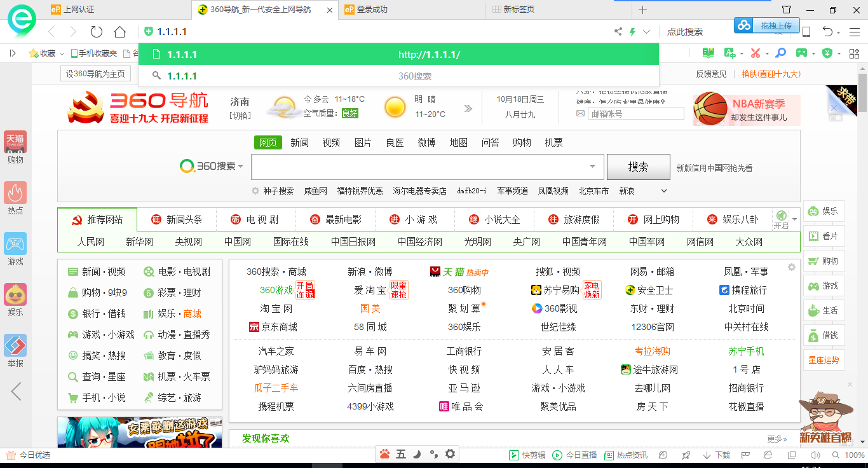Click the 邮箱帐号 input field
This screenshot has height=468, width=868.
(x=635, y=114)
